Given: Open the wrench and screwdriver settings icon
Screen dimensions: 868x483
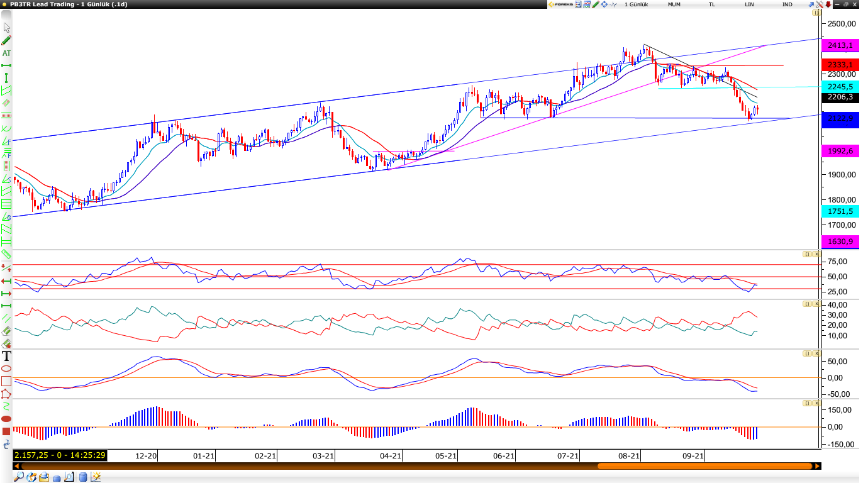Looking at the screenshot, I should click(820, 4).
